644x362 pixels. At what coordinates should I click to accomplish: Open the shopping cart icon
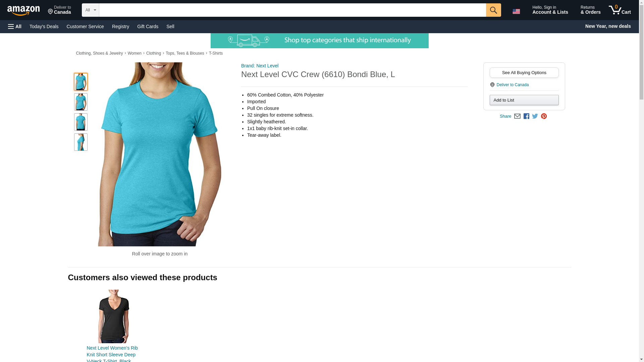pyautogui.click(x=620, y=10)
